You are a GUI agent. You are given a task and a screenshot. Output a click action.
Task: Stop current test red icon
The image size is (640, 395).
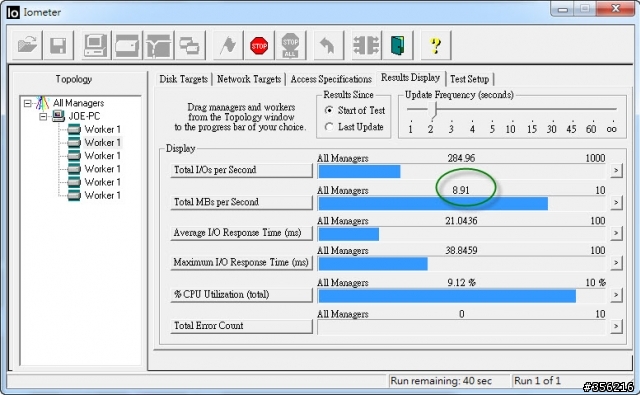(x=259, y=45)
